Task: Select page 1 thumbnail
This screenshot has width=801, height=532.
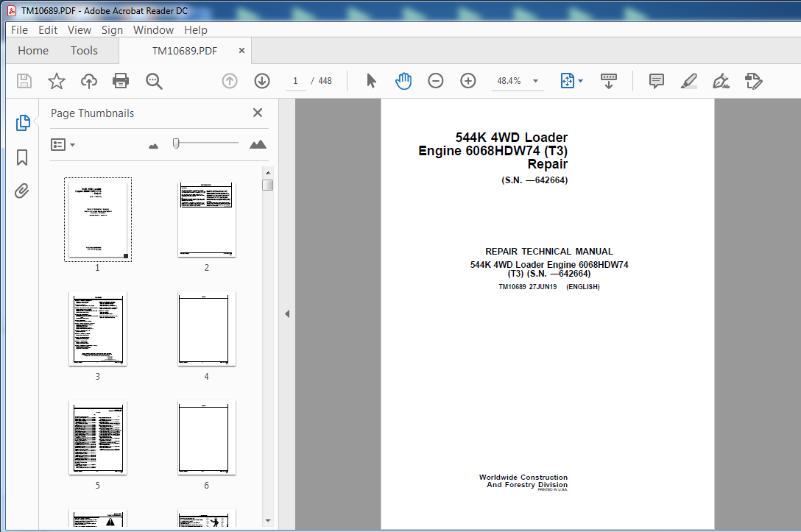Action: pyautogui.click(x=98, y=219)
